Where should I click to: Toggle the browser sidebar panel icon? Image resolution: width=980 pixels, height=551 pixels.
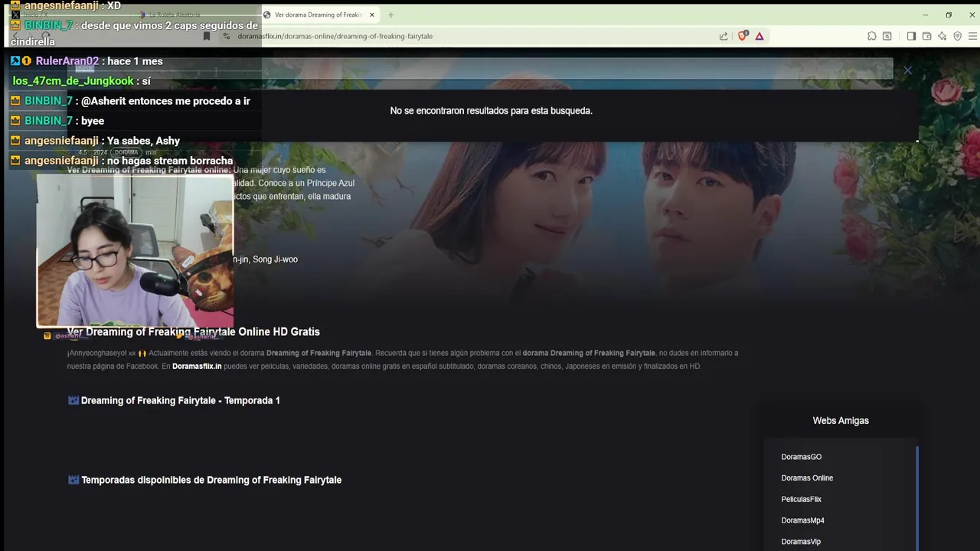point(911,36)
